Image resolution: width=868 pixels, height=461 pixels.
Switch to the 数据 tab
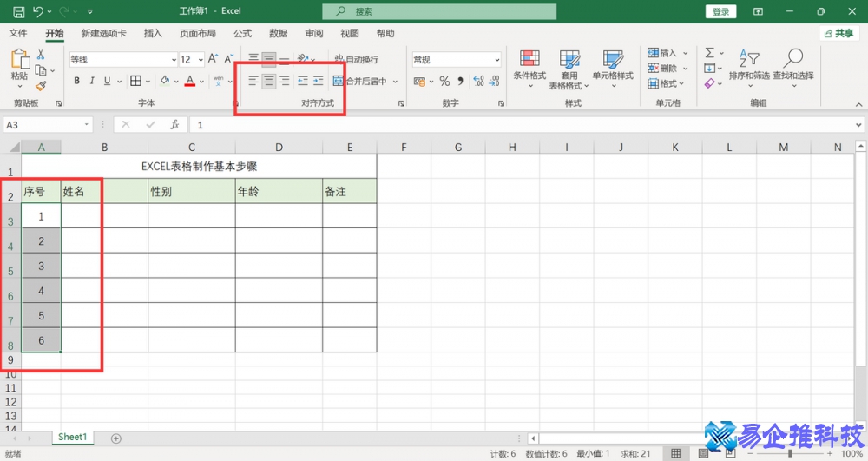278,33
